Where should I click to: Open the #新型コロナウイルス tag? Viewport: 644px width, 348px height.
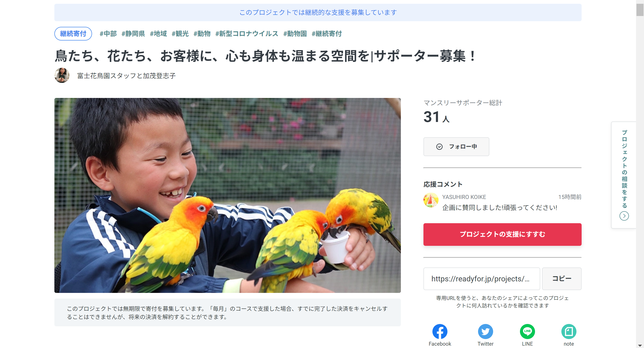246,34
